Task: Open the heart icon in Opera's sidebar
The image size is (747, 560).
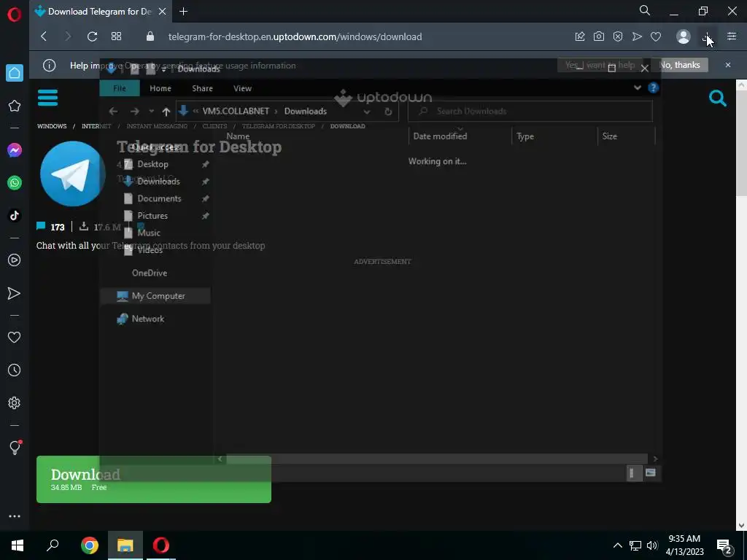Action: click(x=15, y=337)
